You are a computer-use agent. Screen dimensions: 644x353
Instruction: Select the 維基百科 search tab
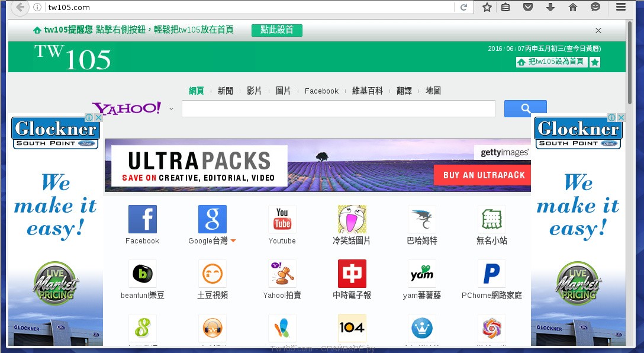click(368, 91)
